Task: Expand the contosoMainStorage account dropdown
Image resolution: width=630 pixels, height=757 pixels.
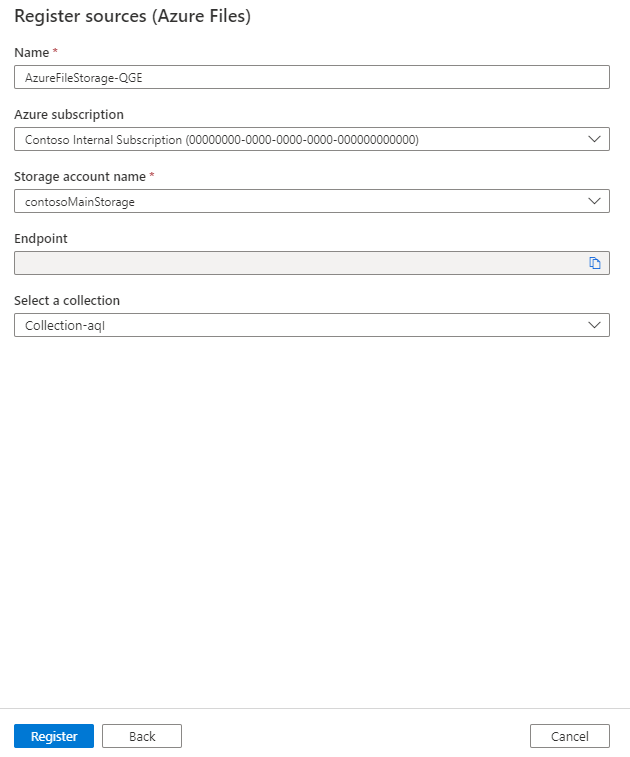Action: click(x=300, y=201)
